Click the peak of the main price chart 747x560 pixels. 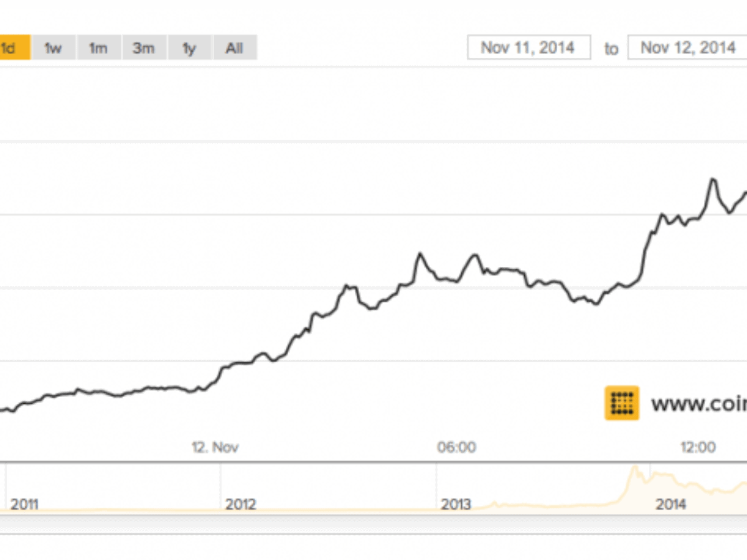713,177
